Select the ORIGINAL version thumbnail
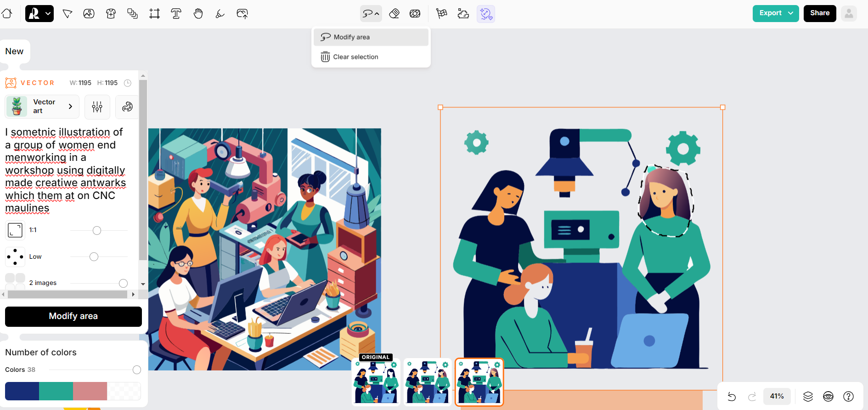Viewport: 868px width, 410px height. coord(376,382)
